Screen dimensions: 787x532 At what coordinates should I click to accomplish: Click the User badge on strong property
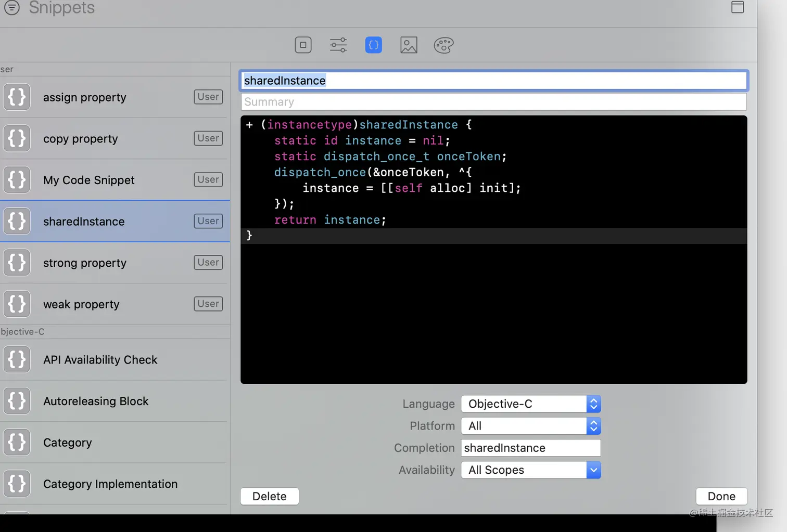click(208, 262)
